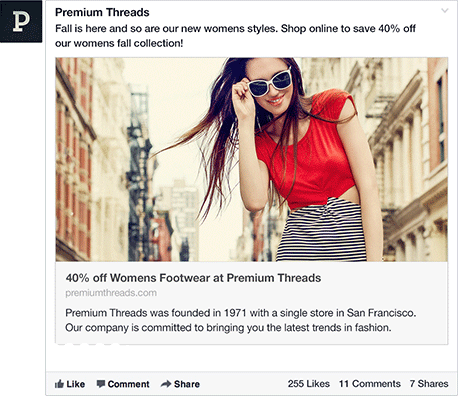The image size is (458, 396).
Task: Open the Premium Threads page name link
Action: click(102, 12)
